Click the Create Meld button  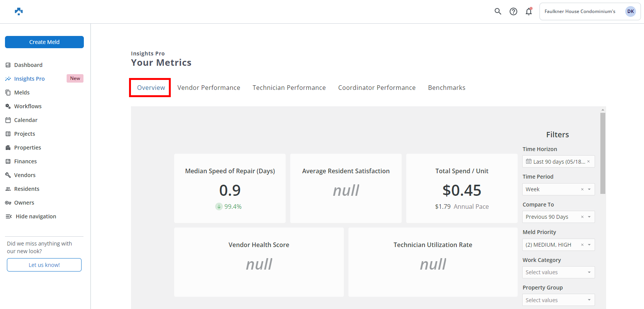44,42
